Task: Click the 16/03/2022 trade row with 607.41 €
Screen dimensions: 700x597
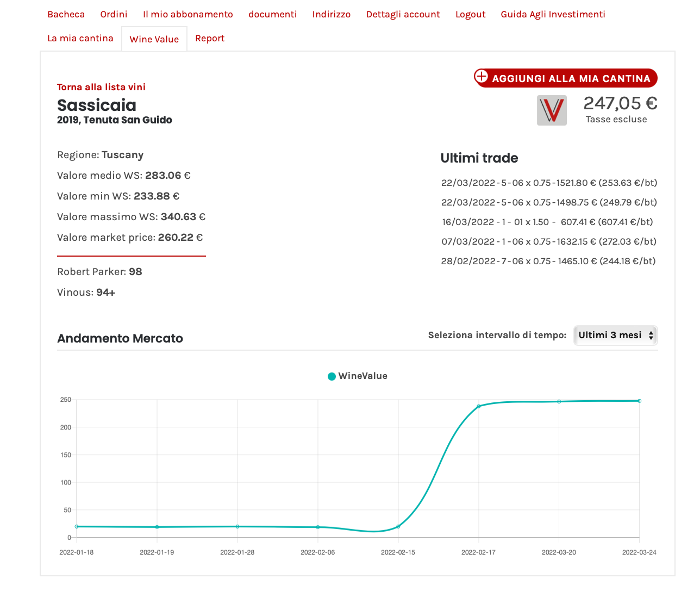Action: (x=547, y=222)
